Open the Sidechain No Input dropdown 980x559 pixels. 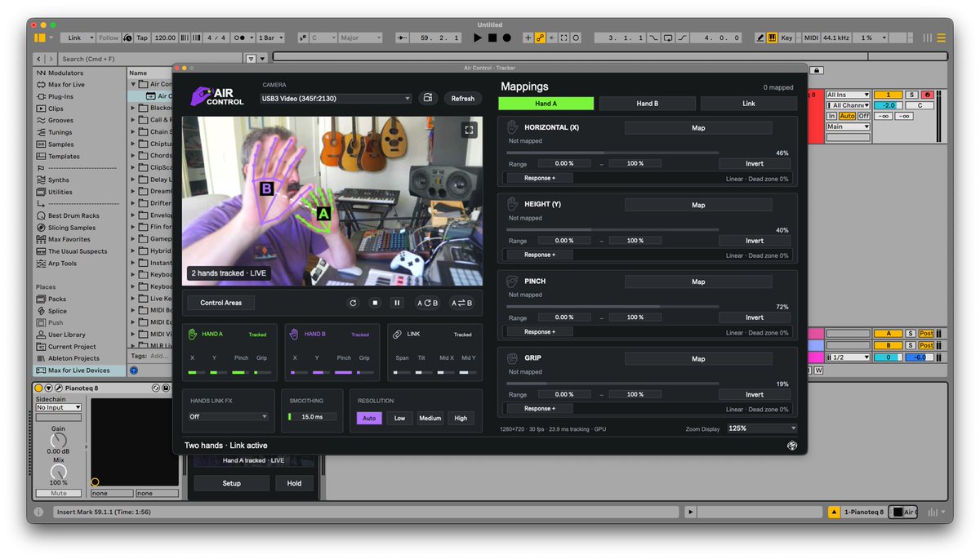pos(58,407)
